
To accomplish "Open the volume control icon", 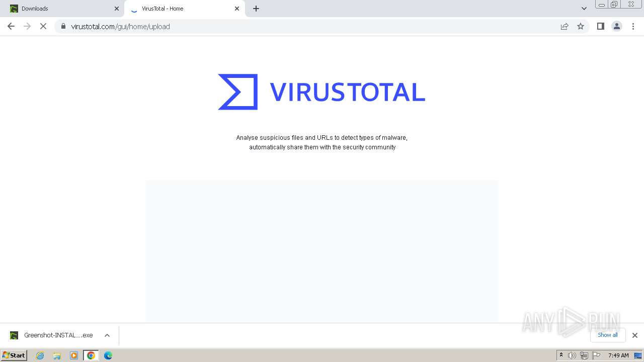I will pyautogui.click(x=572, y=355).
